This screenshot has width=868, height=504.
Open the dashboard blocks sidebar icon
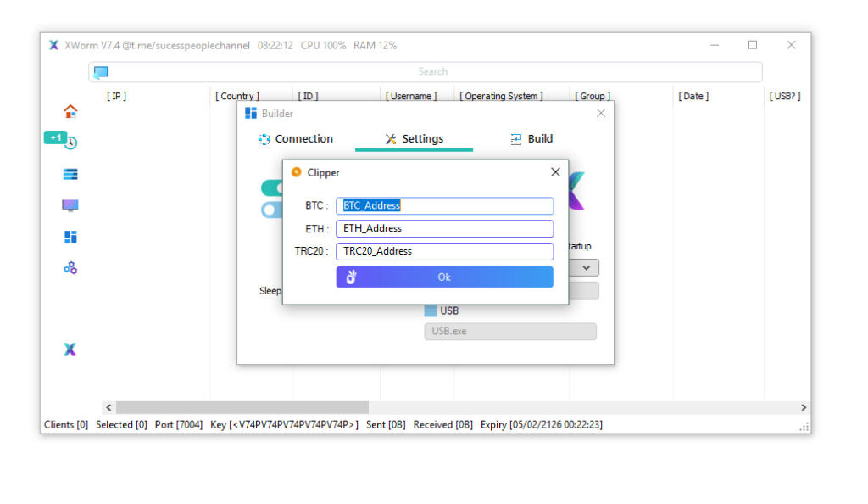[69, 236]
